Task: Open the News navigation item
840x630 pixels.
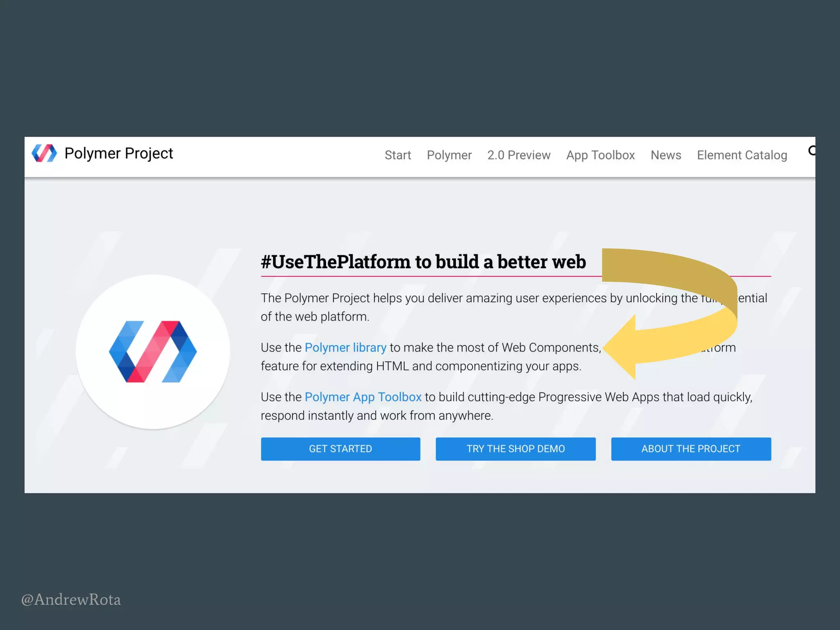Action: [666, 155]
